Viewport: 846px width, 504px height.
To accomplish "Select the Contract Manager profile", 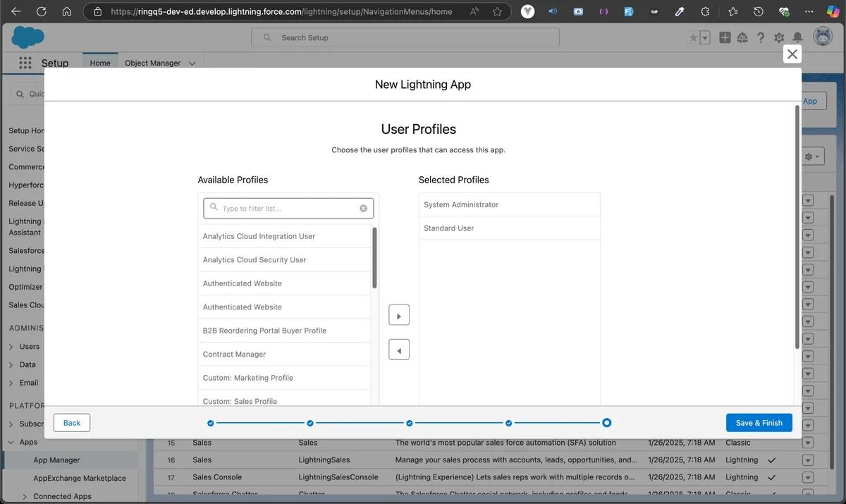I will coord(284,355).
